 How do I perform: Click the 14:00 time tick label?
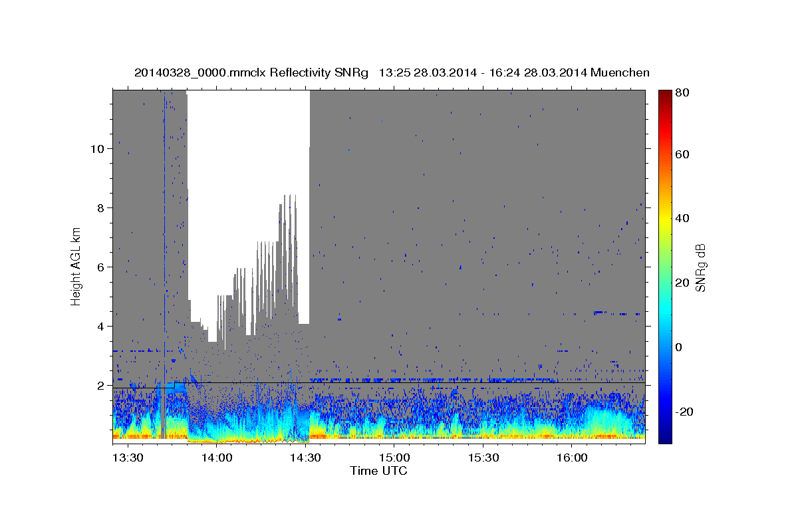pos(216,458)
